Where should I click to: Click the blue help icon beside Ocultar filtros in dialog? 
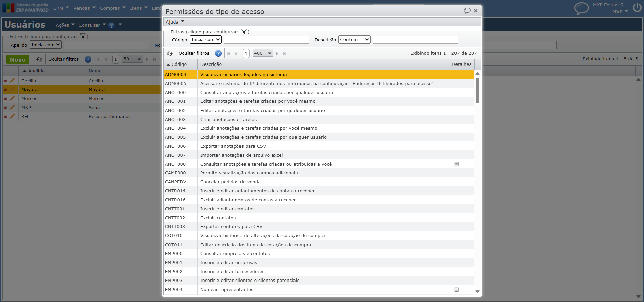coord(218,53)
